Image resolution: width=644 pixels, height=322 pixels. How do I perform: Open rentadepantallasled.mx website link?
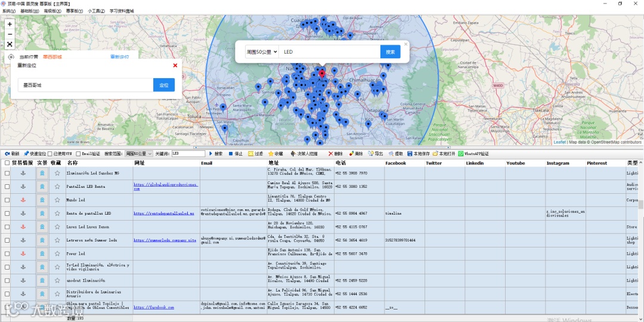164,213
